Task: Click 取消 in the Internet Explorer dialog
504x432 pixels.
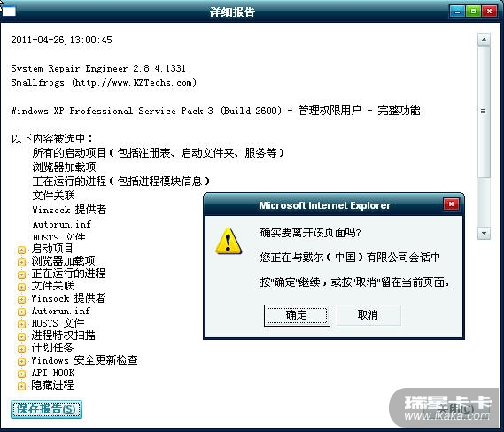Action: click(368, 315)
